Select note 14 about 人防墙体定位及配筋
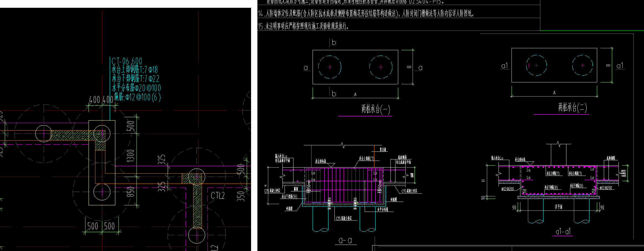This screenshot has width=644, height=251. [366, 13]
